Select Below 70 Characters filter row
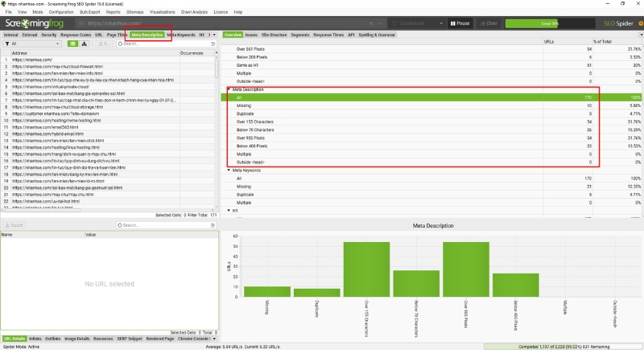644x362 pixels. click(432, 130)
